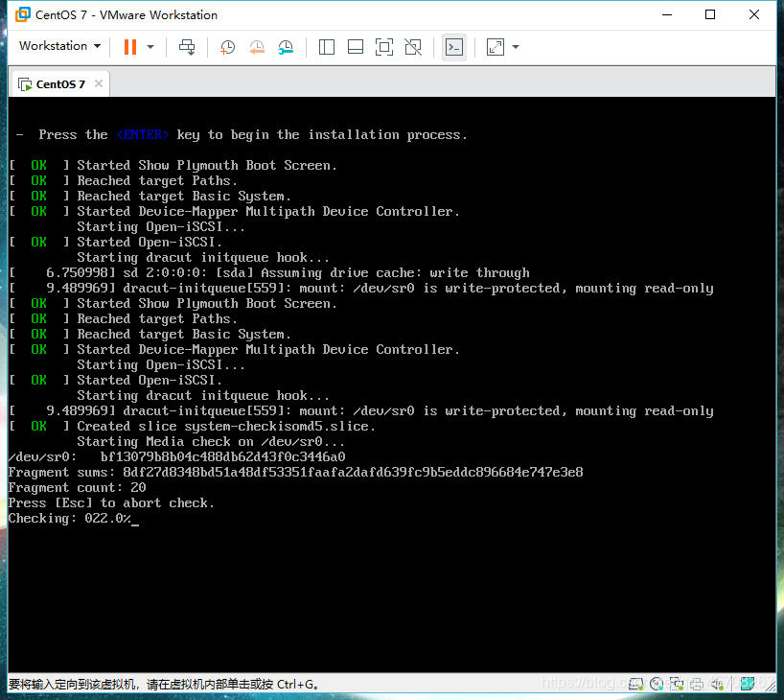This screenshot has width=784, height=700.
Task: Click the hard disk status icon
Action: [x=635, y=684]
